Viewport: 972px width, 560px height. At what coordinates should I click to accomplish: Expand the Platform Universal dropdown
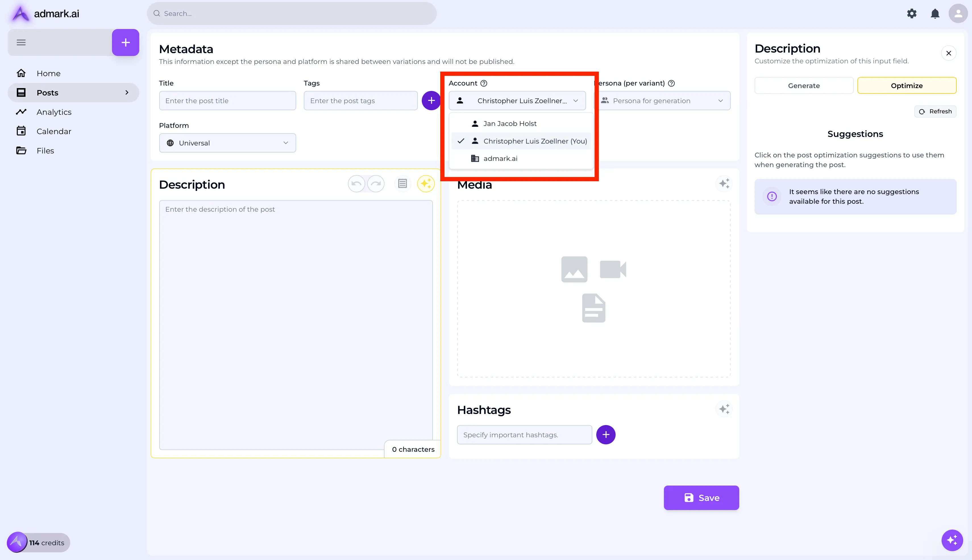pos(227,143)
